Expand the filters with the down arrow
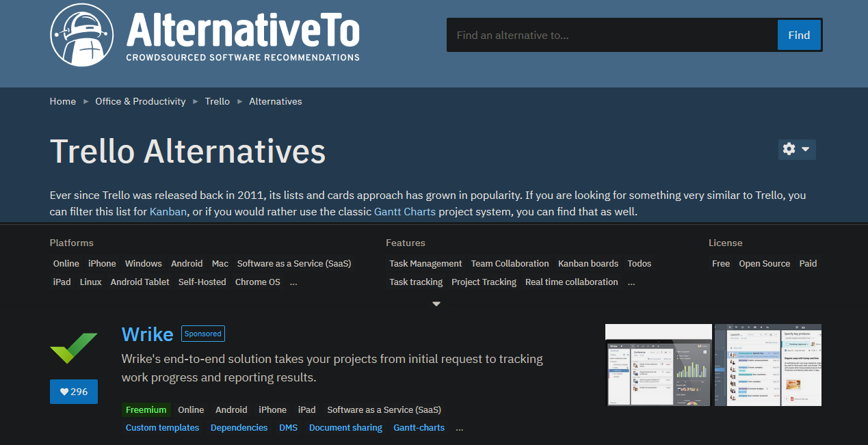Screen dimensions: 868x445 tap(436, 304)
